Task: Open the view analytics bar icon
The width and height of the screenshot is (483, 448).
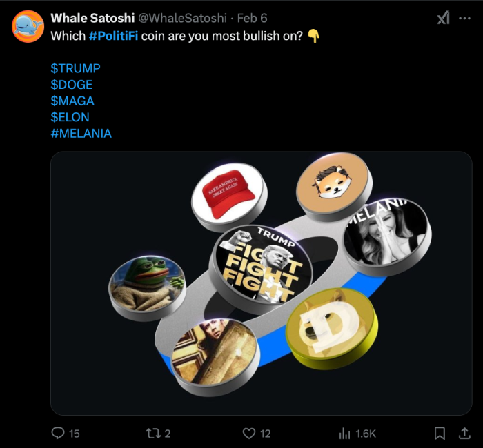Action: pos(345,434)
